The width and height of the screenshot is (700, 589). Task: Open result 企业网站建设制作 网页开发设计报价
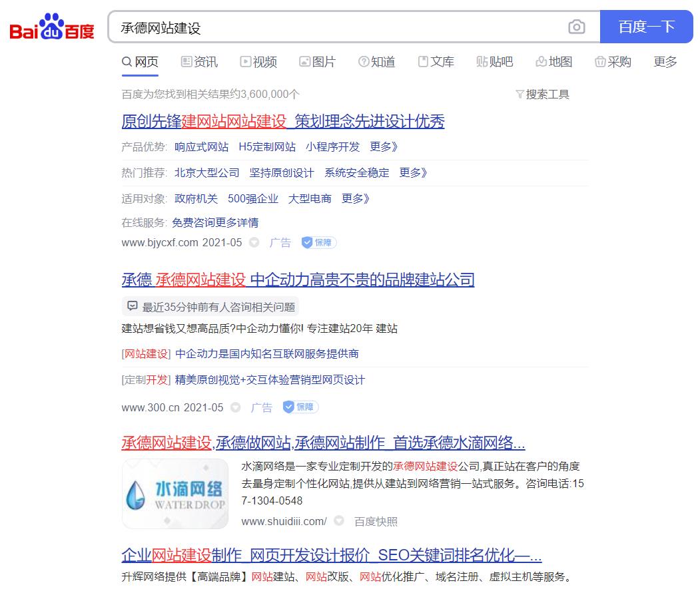pyautogui.click(x=332, y=555)
